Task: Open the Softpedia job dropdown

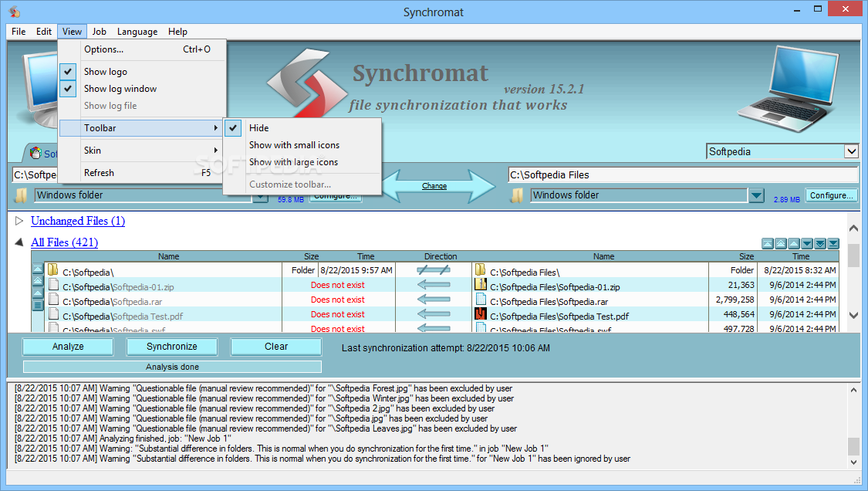Action: click(x=851, y=151)
